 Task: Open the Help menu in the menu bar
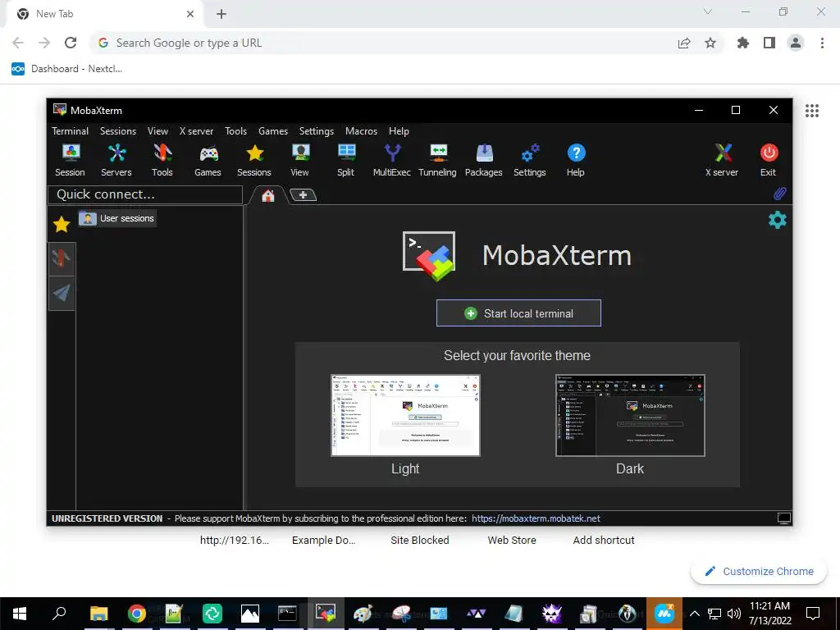399,130
